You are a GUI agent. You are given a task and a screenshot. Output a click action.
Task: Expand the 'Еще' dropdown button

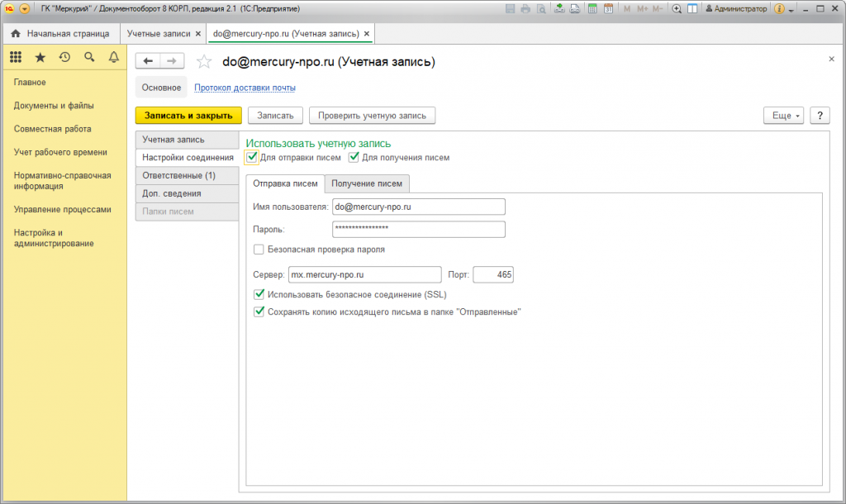point(784,116)
